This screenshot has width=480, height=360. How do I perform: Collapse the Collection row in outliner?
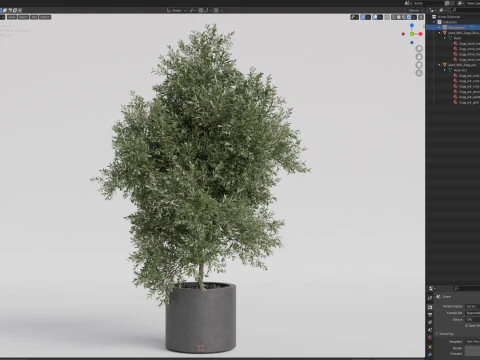tap(434, 22)
